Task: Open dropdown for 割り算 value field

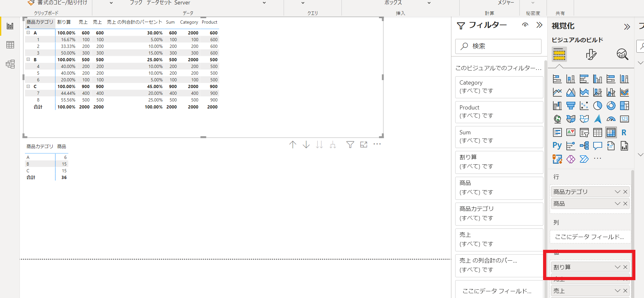Action: pos(617,267)
